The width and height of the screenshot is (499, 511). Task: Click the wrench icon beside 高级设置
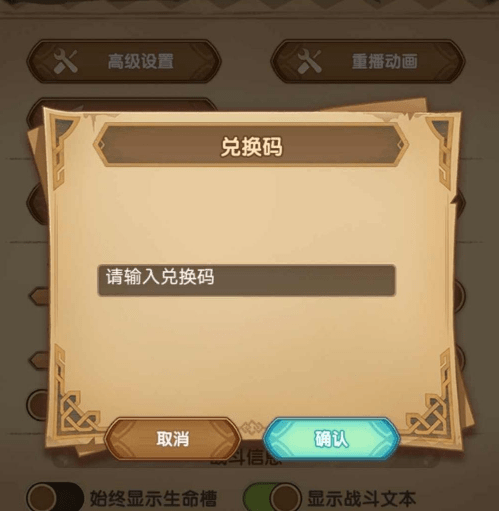click(65, 61)
